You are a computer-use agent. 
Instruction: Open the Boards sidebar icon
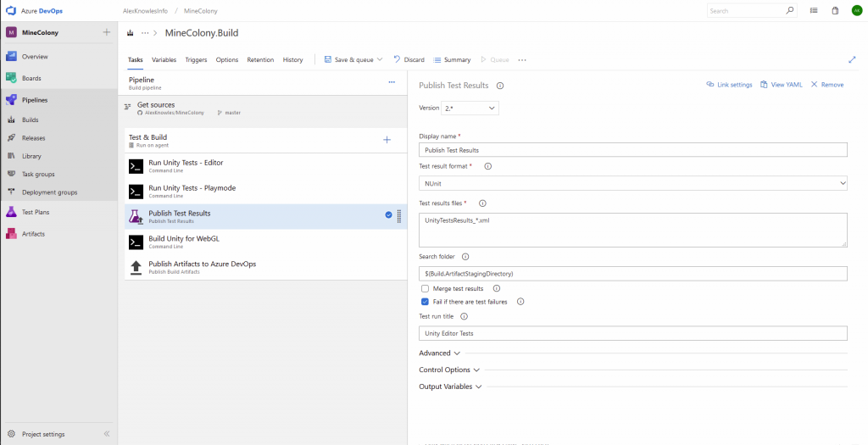(x=12, y=78)
